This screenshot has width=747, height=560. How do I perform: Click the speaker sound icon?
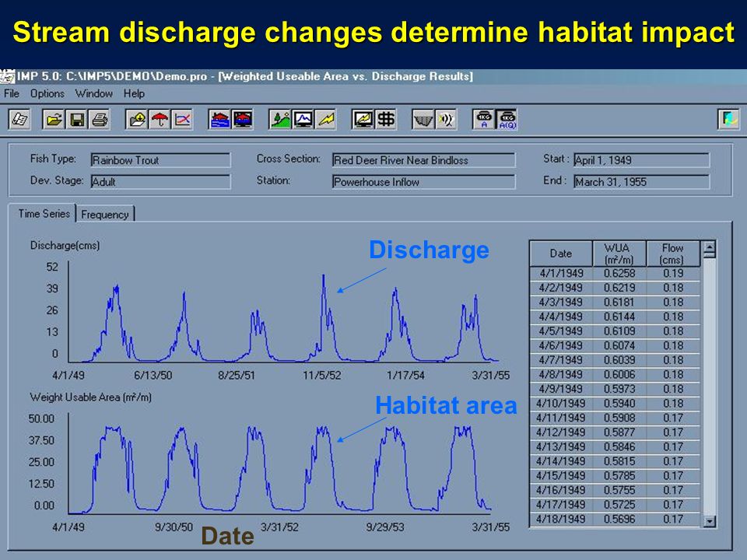[x=445, y=119]
